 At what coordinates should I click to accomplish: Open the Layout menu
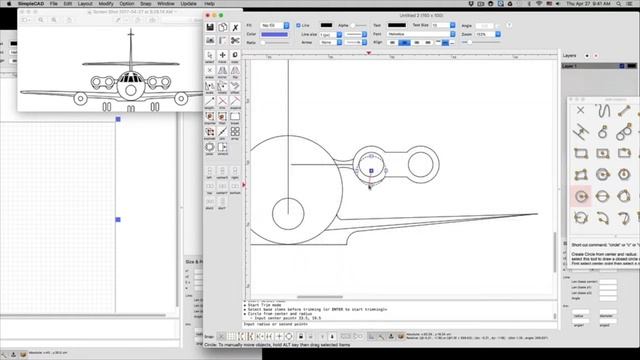pyautogui.click(x=85, y=3)
